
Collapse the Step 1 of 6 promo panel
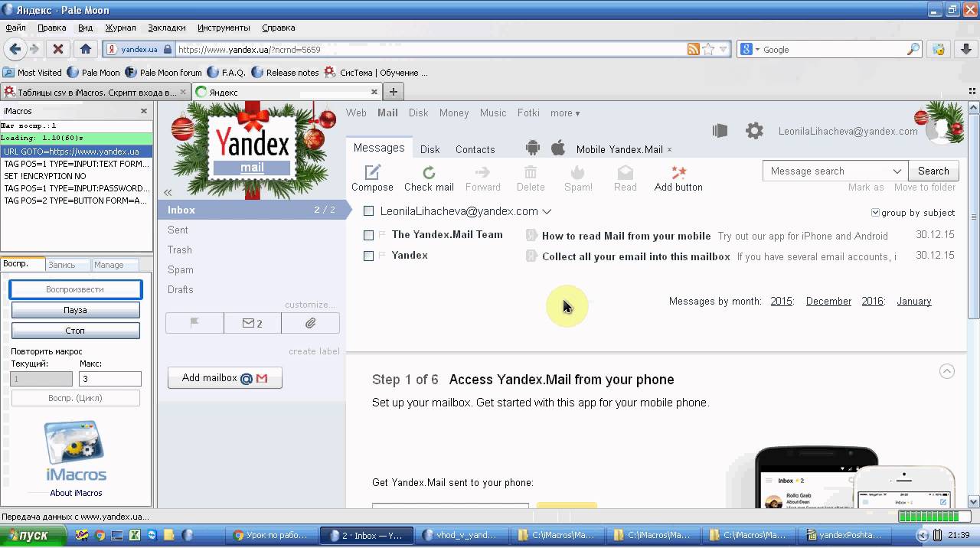947,371
